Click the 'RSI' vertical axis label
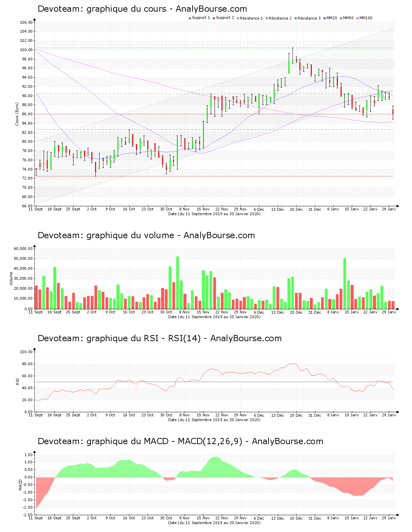412x532 pixels. [18, 382]
